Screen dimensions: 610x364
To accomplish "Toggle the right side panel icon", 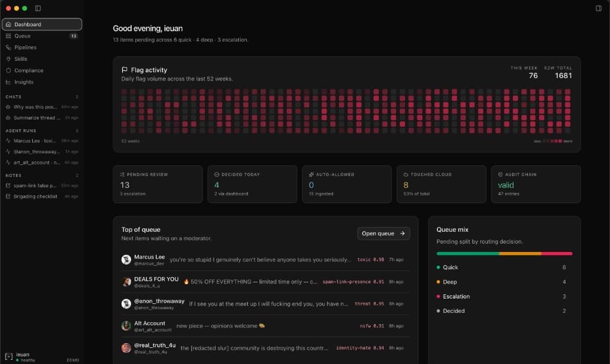I will coord(598,8).
